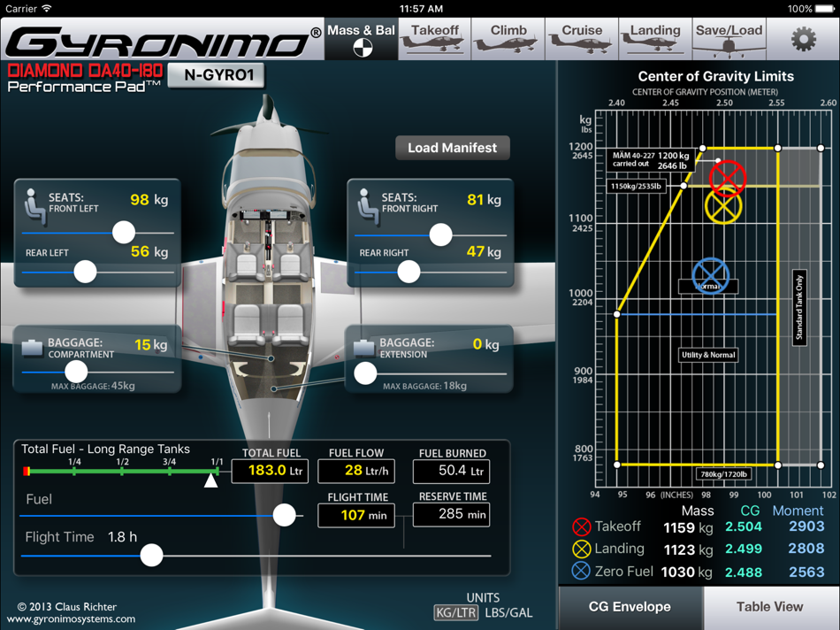This screenshot has width=840, height=630.
Task: Select KG/LTR units
Action: 456,612
